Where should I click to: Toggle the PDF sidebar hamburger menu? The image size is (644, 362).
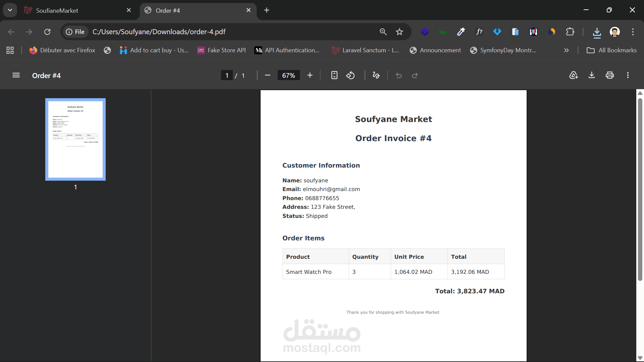pyautogui.click(x=16, y=75)
